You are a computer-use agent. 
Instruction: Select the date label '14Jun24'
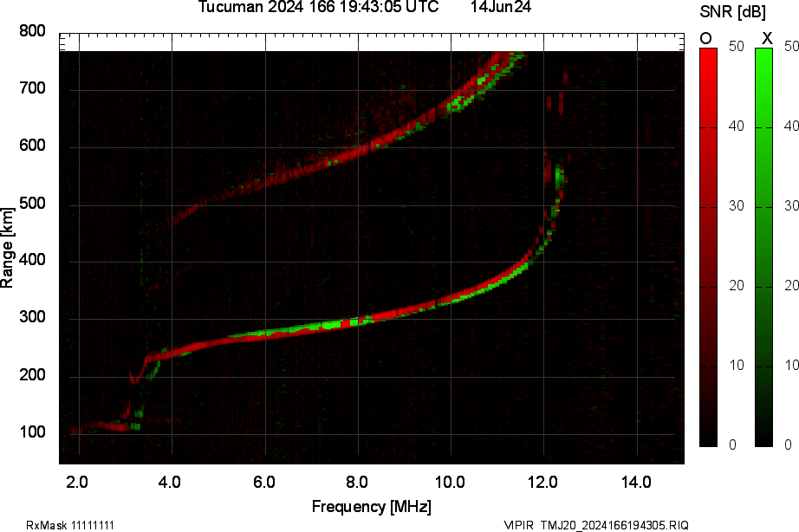500,7
